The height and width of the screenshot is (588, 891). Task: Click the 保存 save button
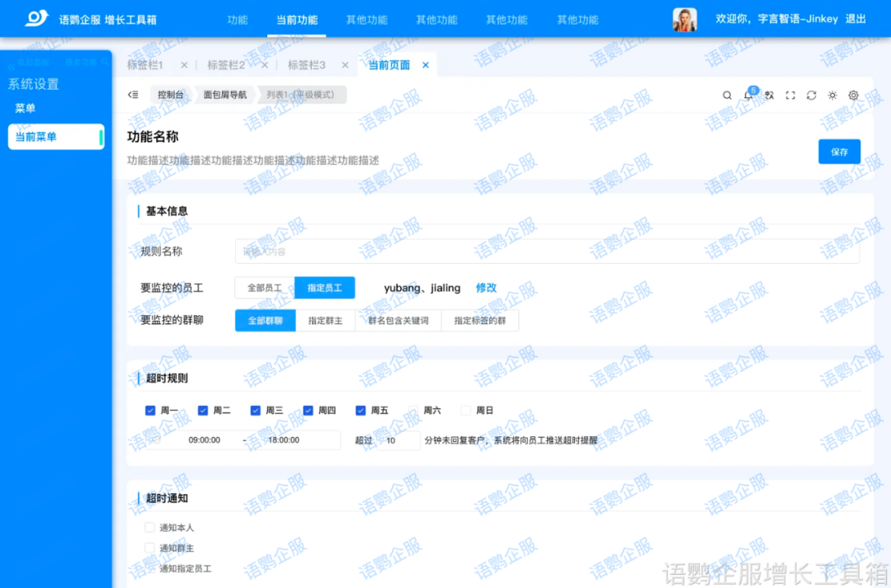coord(839,152)
